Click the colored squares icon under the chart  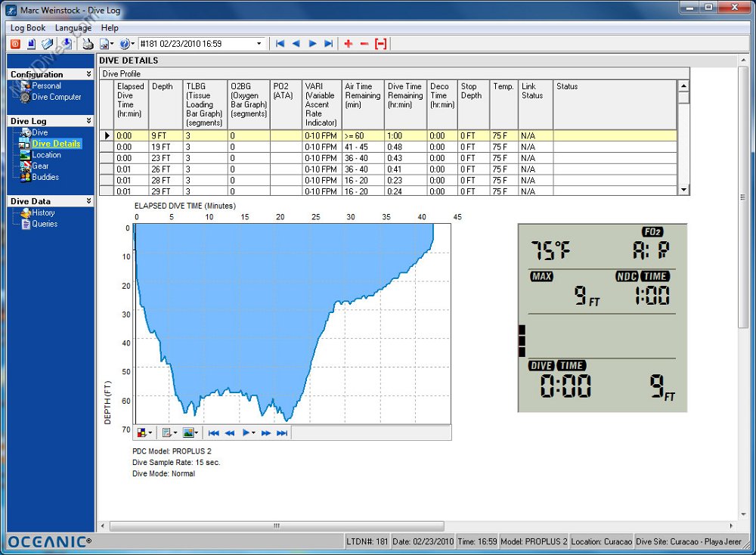[142, 433]
